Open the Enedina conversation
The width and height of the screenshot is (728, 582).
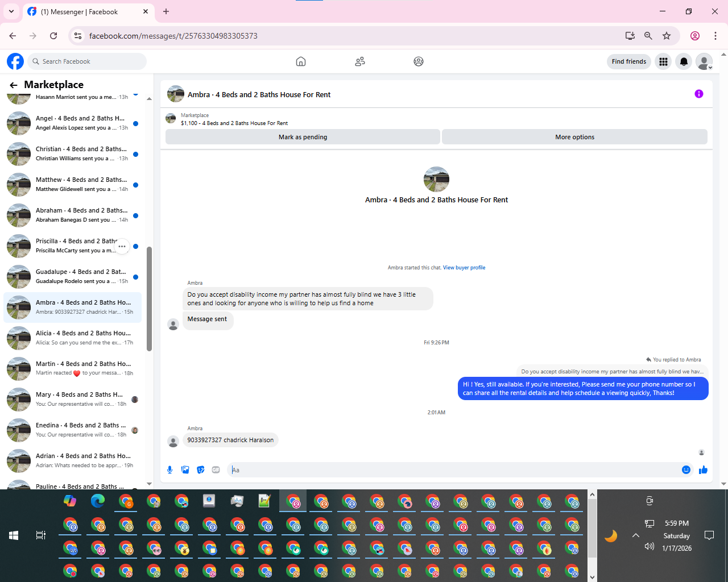pyautogui.click(x=72, y=430)
